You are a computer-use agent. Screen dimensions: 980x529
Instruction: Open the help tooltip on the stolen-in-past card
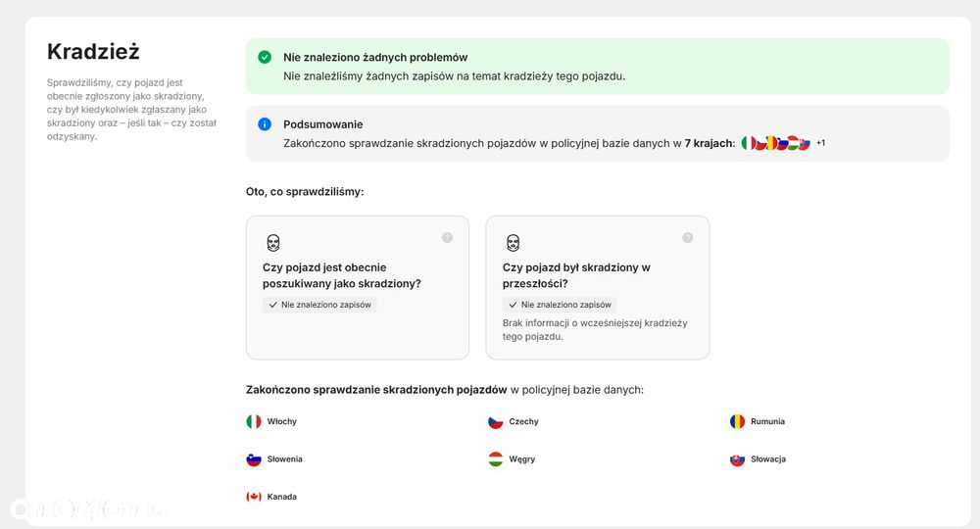tap(687, 237)
